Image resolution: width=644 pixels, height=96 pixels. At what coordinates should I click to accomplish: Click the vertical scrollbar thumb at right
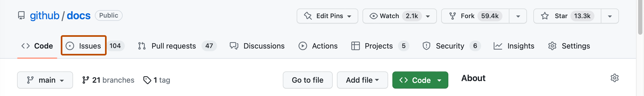click(x=640, y=17)
